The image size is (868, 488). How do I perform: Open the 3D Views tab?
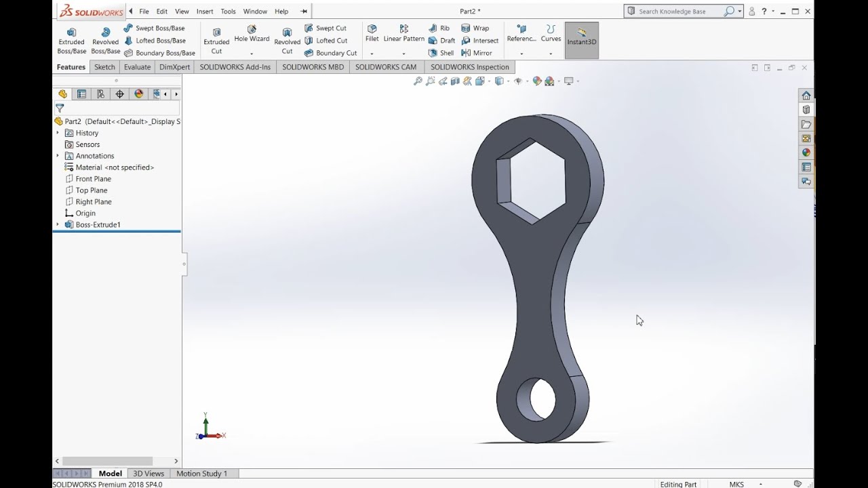coord(149,474)
